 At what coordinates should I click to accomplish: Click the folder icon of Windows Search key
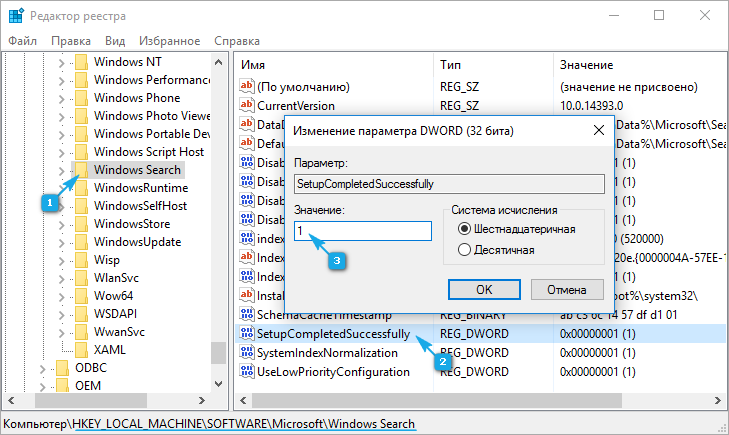tap(79, 170)
